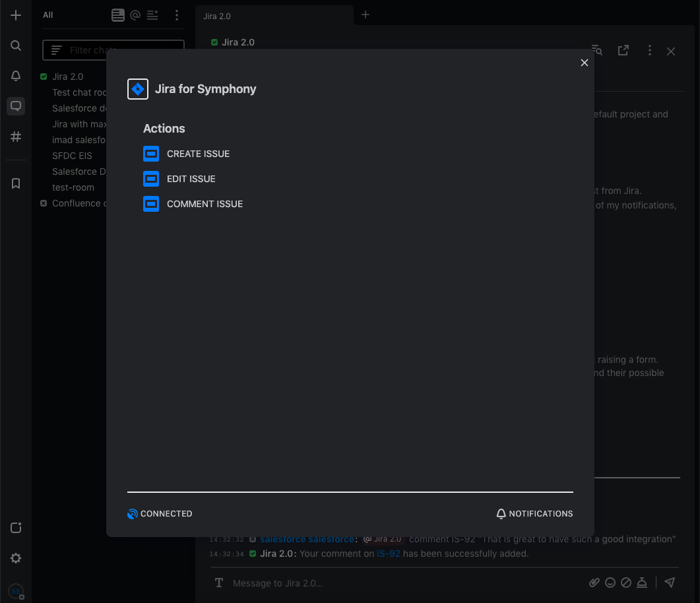
Task: Open the bell notifications icon in left sidebar
Action: (16, 76)
